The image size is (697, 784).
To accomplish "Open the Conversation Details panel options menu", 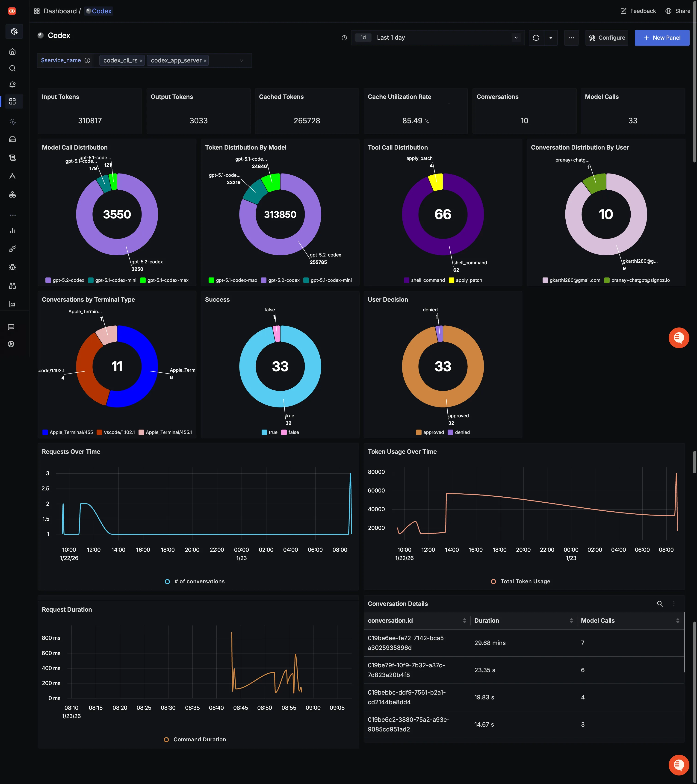I will 673,604.
